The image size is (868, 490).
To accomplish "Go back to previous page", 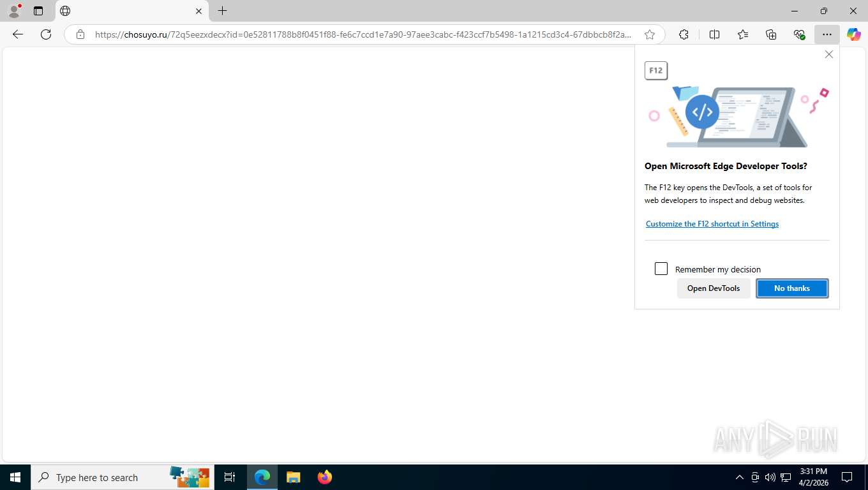I will tap(18, 34).
